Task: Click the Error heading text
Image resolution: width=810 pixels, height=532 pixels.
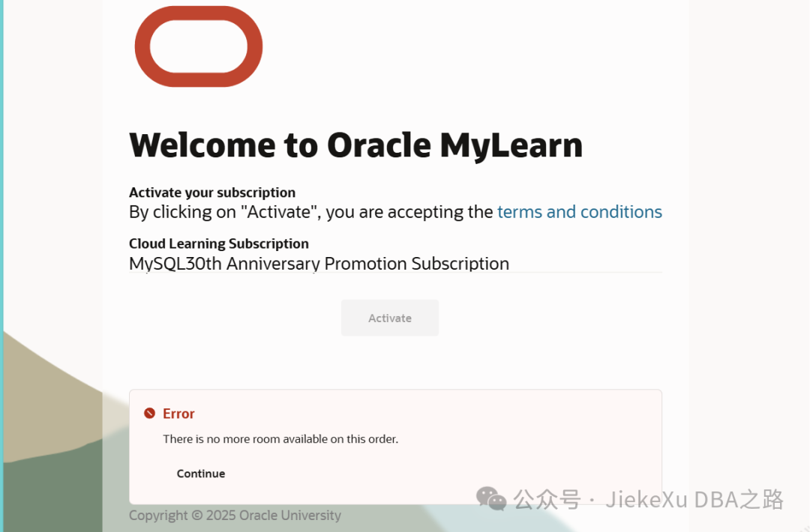Action: pyautogui.click(x=178, y=413)
